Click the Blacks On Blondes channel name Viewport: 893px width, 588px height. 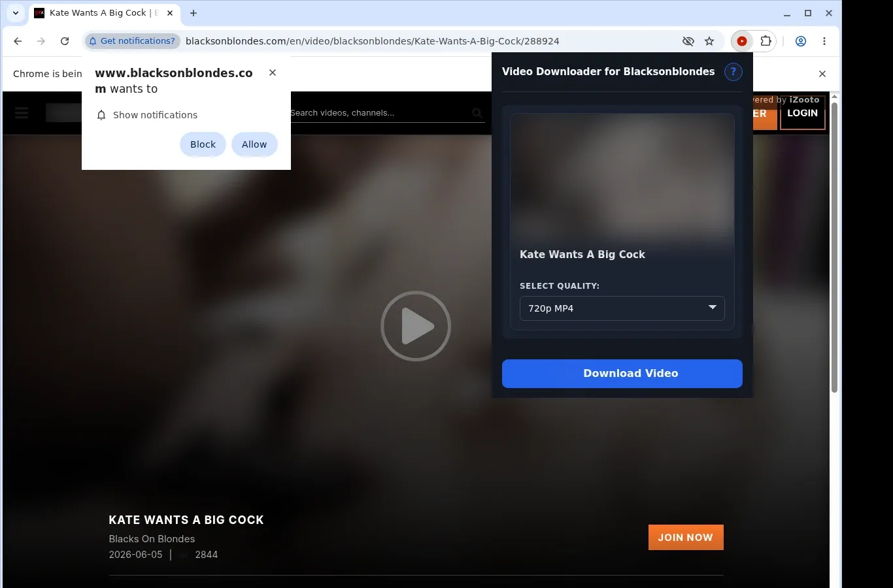tap(152, 539)
